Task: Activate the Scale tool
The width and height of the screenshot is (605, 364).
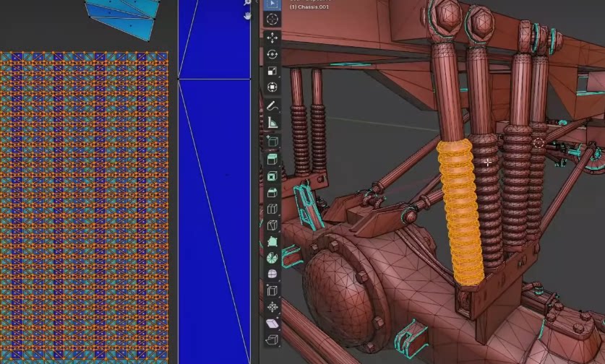Action: 272,71
